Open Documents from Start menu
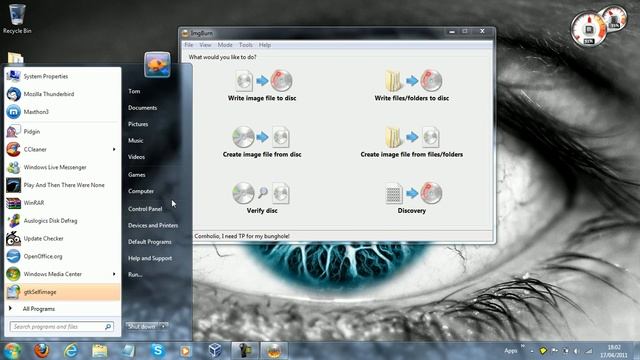 click(x=142, y=108)
